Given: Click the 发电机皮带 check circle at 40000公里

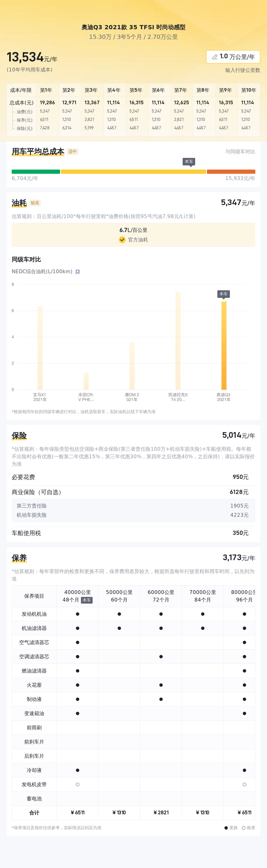Looking at the screenshot, I should click(77, 784).
